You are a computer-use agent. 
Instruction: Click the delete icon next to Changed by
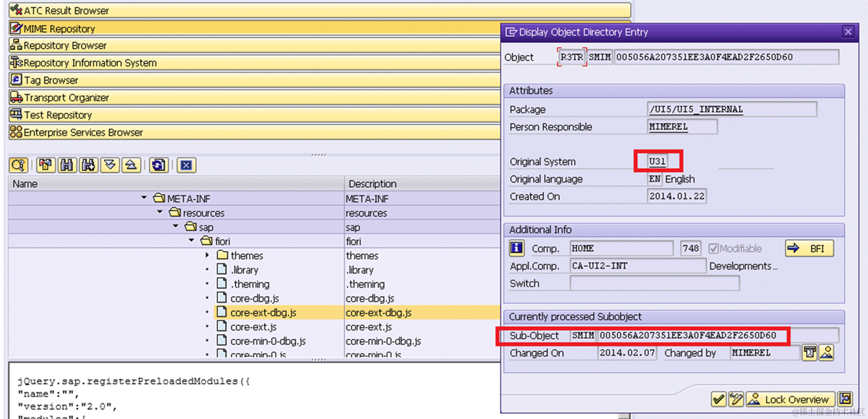pos(809,352)
